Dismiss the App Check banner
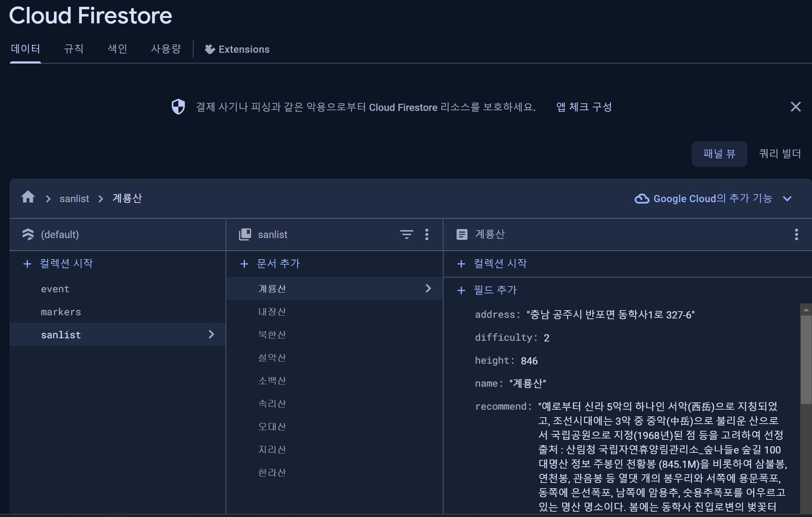The image size is (812, 517). tap(795, 107)
